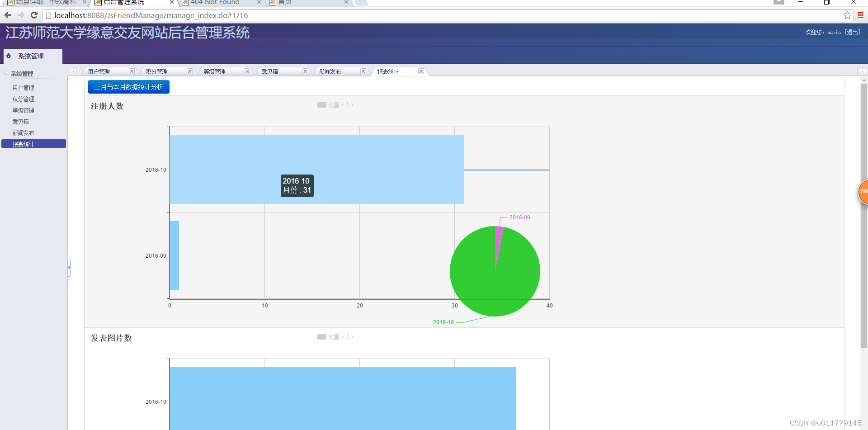Toggle the 数量 legend of 发表图片数 chart
868x430 pixels.
(x=335, y=337)
